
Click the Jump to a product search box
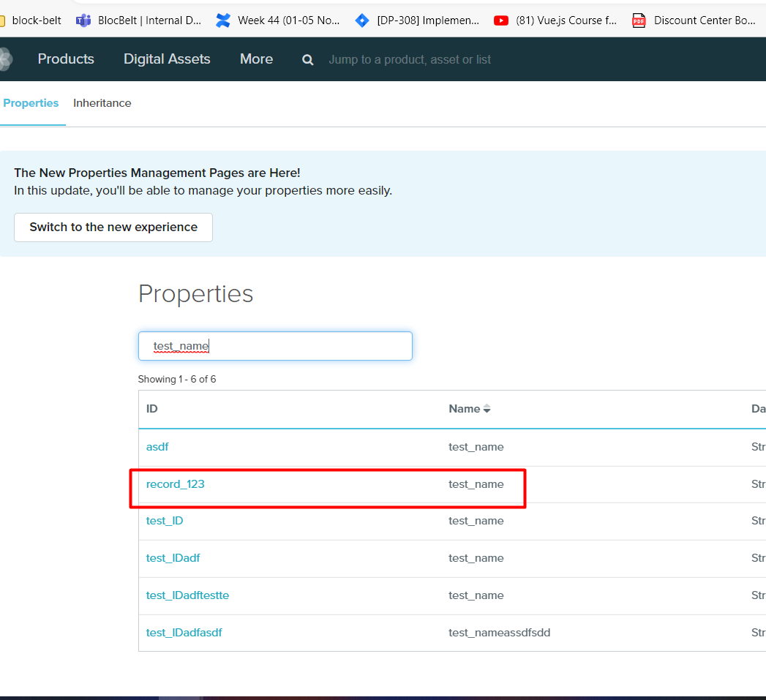point(410,60)
